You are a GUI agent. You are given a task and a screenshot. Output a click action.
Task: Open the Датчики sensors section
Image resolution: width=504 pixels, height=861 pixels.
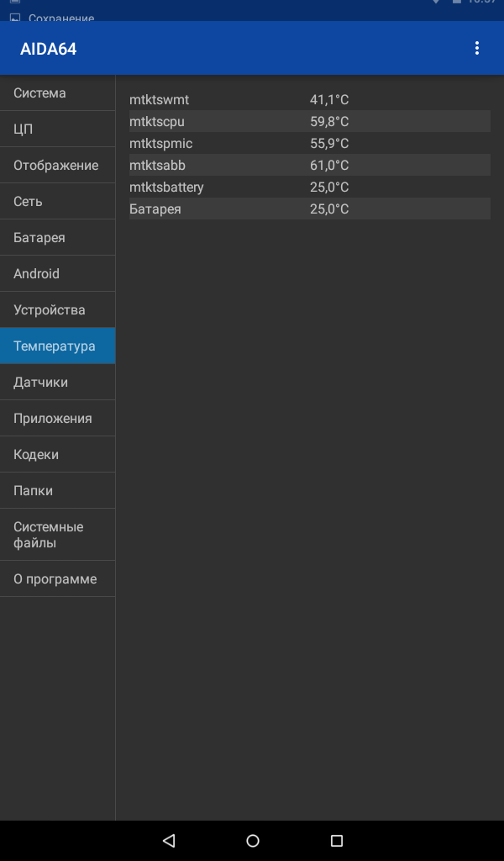pyautogui.click(x=58, y=383)
